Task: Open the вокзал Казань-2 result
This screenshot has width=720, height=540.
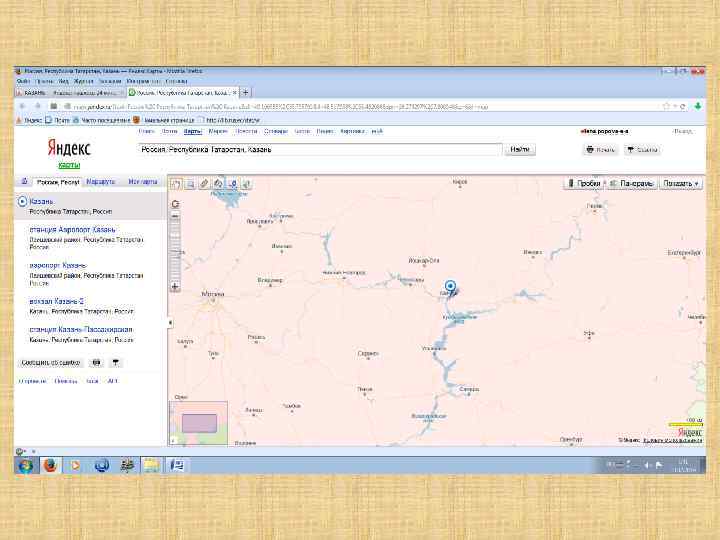Action: pyautogui.click(x=56, y=301)
